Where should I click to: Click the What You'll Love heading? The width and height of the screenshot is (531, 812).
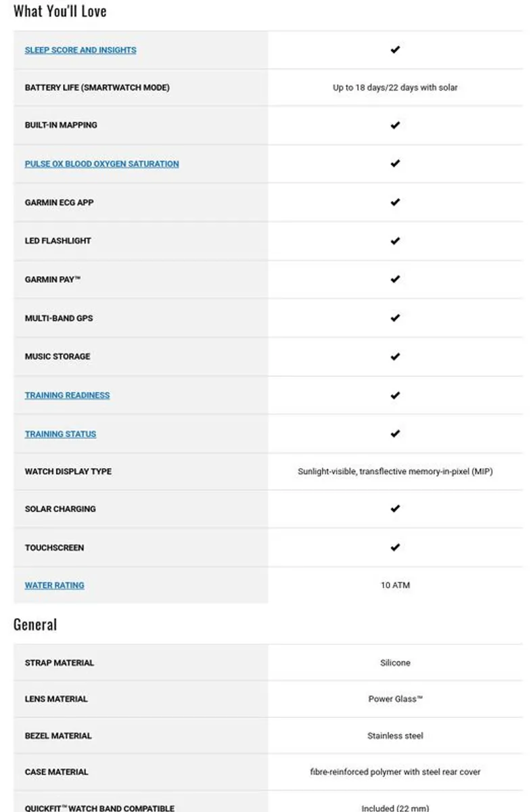[x=60, y=12]
